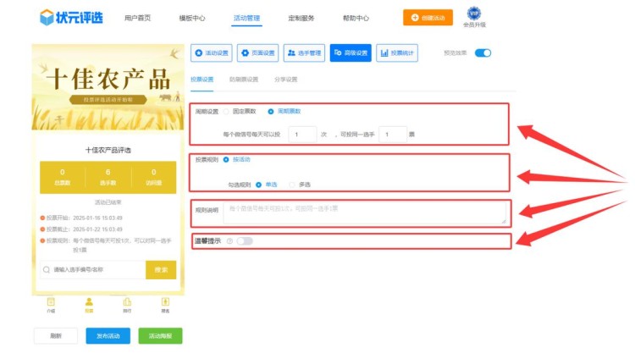This screenshot has height=364, width=635.
Task: Open the 排行 ranking icon in preview
Action: click(x=127, y=302)
